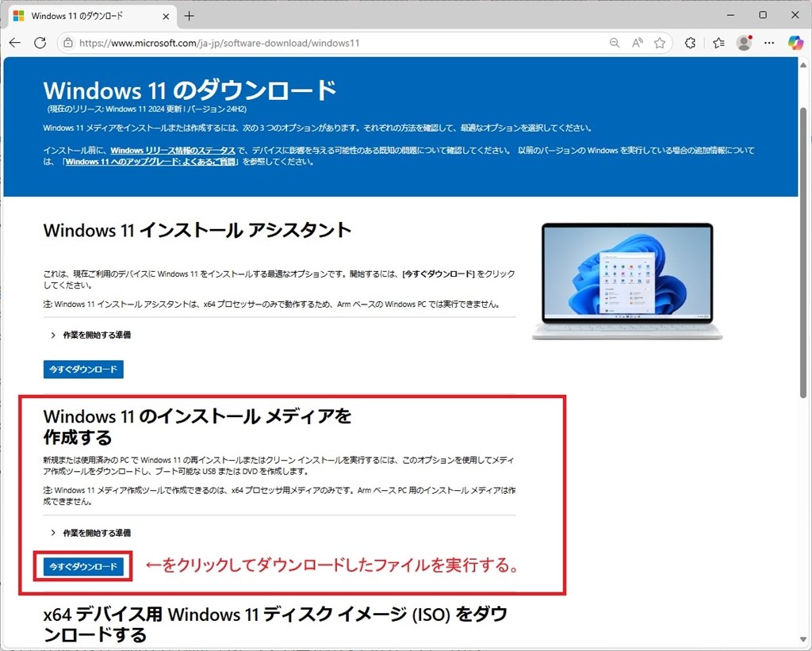Click the Microsoft logo favicon on the tab
This screenshot has width=812, height=651.
point(19,16)
